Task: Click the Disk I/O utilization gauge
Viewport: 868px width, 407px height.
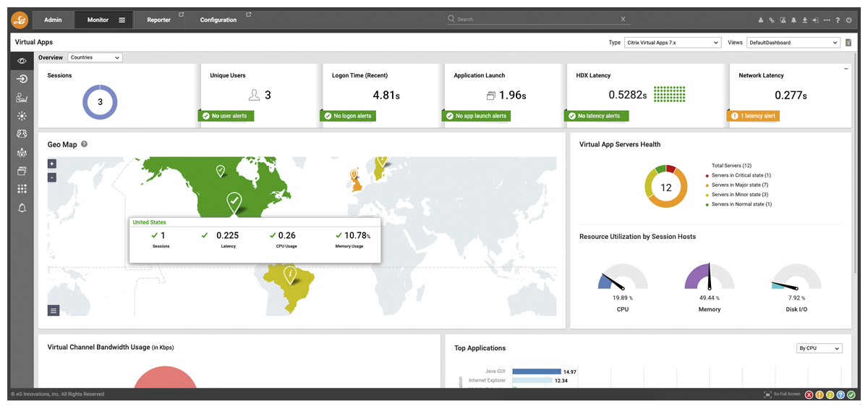Action: tap(796, 278)
